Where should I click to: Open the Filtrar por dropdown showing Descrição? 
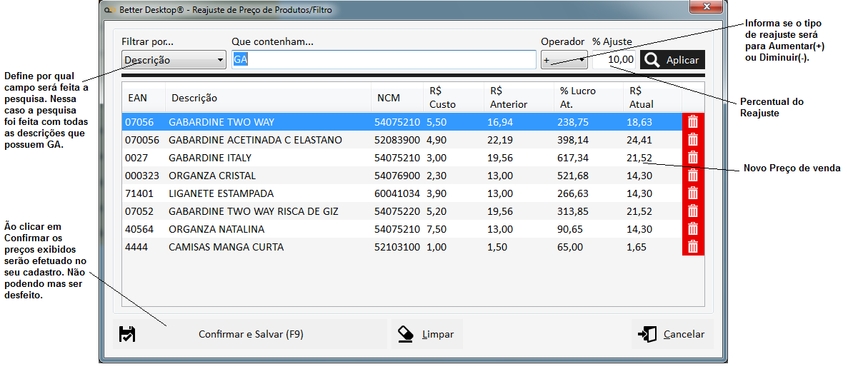[x=174, y=60]
